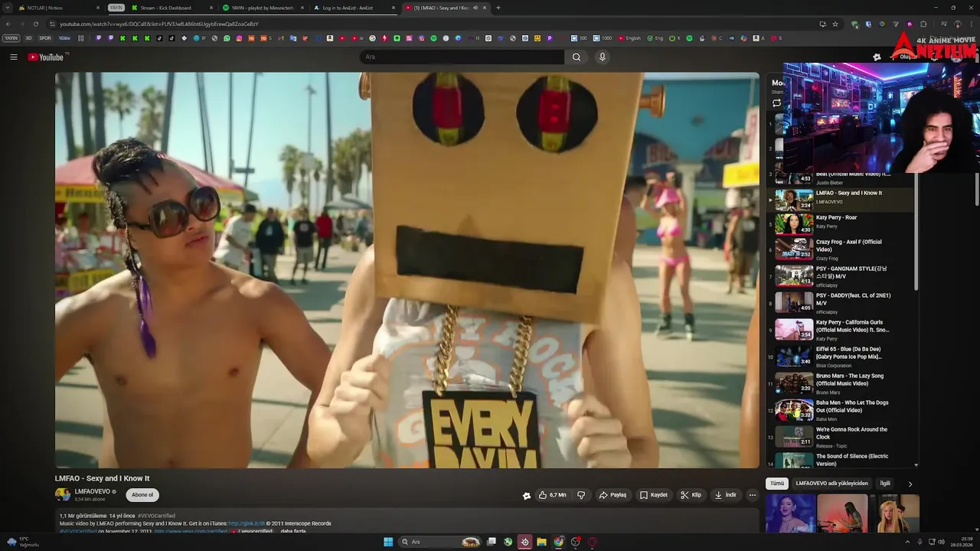Screen dimensions: 980x551
Task: Click the video player to pause
Action: [407, 270]
